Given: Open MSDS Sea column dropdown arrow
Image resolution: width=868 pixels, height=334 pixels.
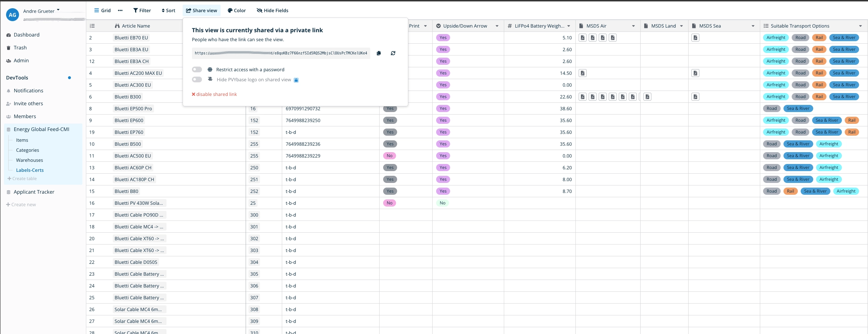Looking at the screenshot, I should [x=753, y=26].
